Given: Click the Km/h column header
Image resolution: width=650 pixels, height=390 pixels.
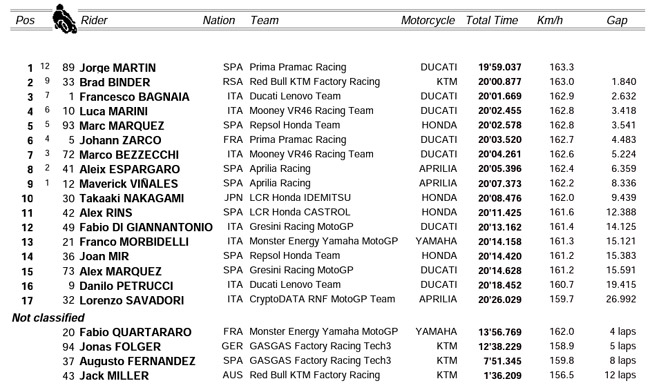Looking at the screenshot, I should (x=550, y=20).
